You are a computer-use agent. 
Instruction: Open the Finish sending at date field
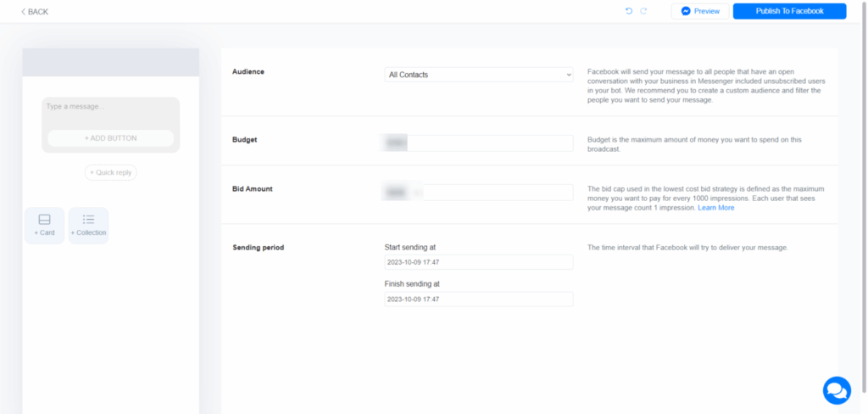pos(478,299)
